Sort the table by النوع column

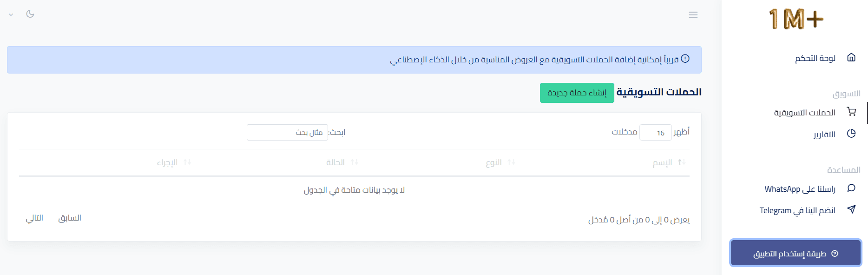pyautogui.click(x=500, y=162)
